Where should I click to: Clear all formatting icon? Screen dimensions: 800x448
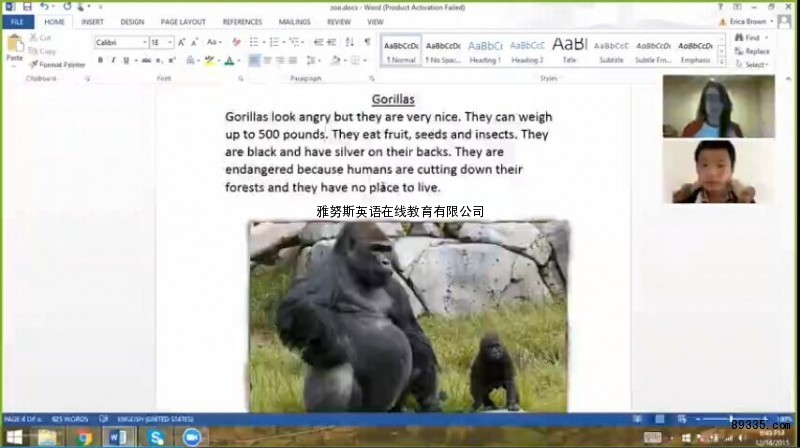pos(236,42)
